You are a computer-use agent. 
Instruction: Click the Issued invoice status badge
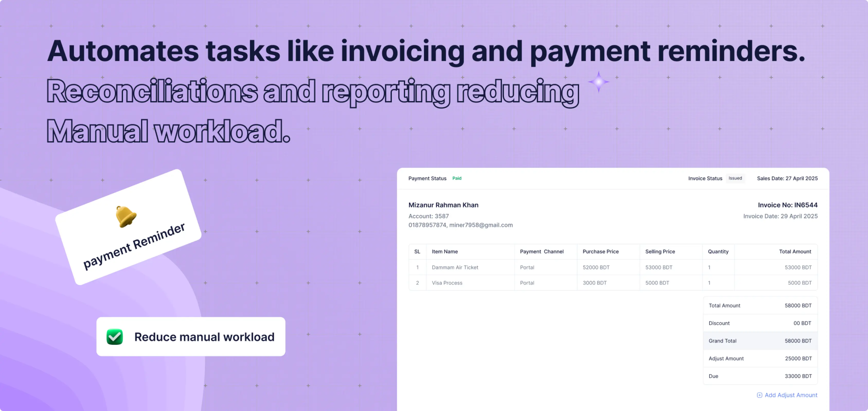tap(735, 179)
